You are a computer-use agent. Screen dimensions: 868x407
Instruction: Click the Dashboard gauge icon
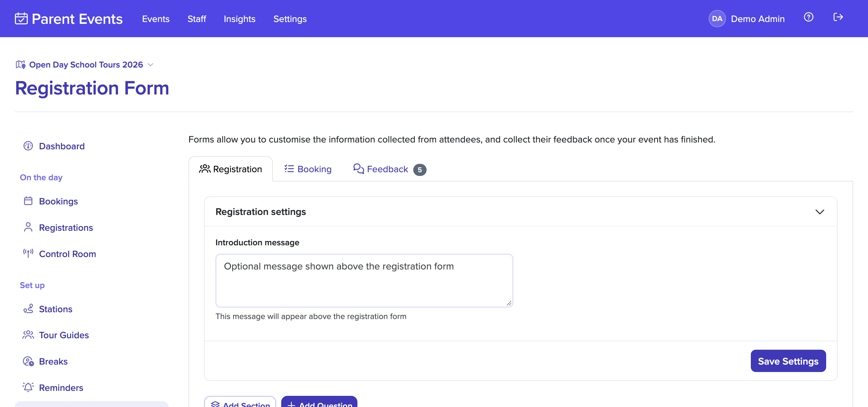pyautogui.click(x=28, y=146)
